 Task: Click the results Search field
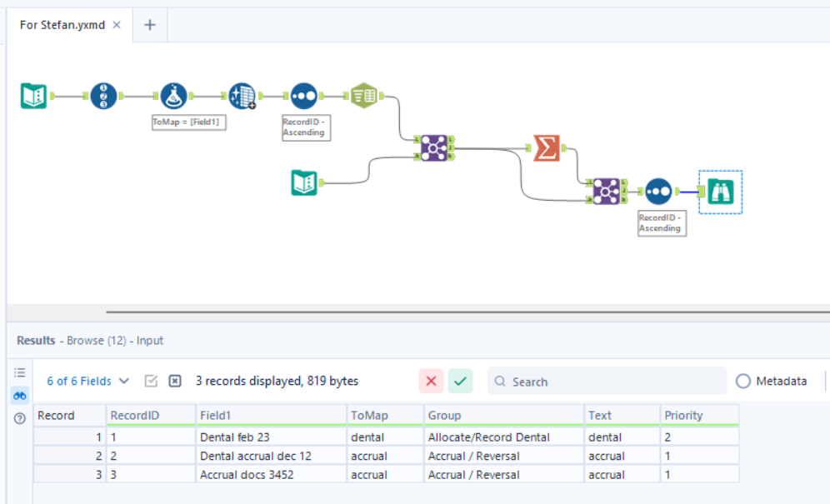607,382
